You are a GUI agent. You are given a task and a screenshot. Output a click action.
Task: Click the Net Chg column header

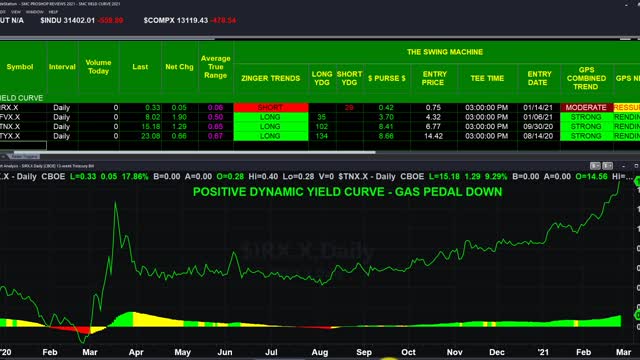coord(179,67)
